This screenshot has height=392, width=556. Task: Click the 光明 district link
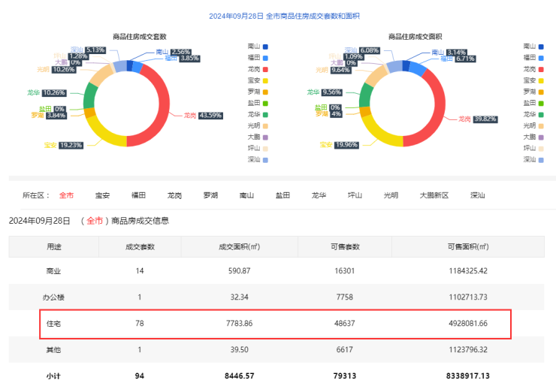pos(391,195)
